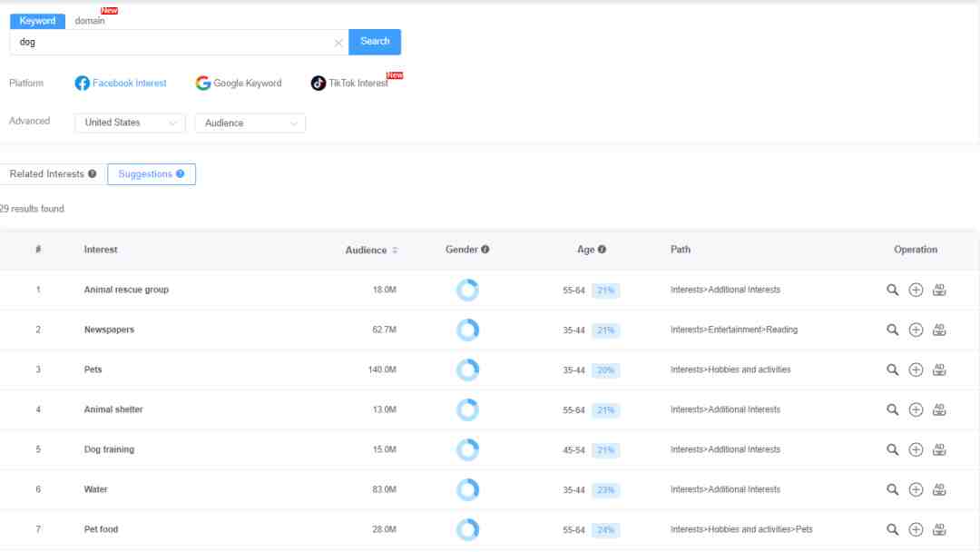Click Animal rescue group interest name
This screenshot has width=980, height=552.
click(126, 290)
